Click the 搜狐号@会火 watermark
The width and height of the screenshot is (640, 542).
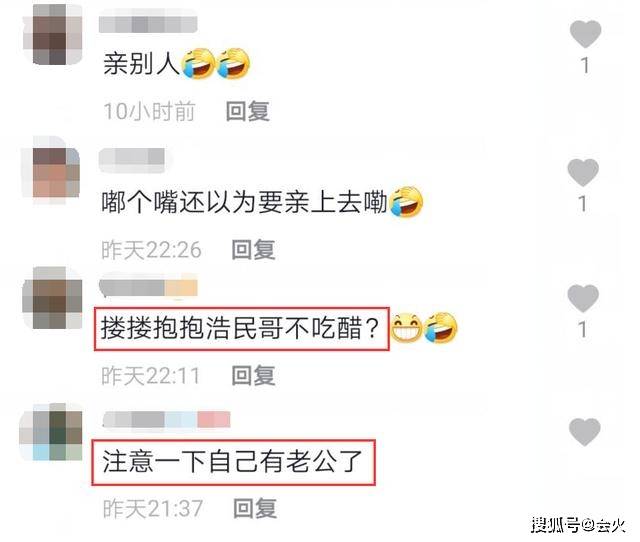[x=578, y=525]
